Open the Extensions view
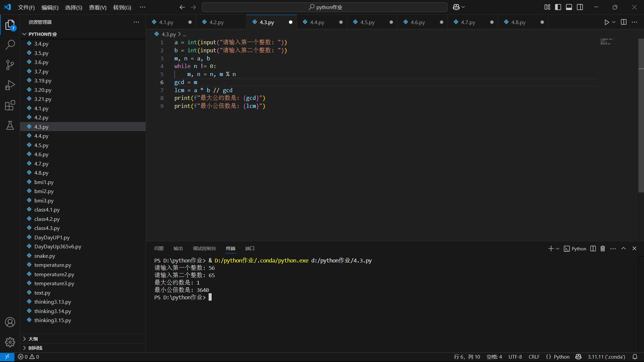 10,105
